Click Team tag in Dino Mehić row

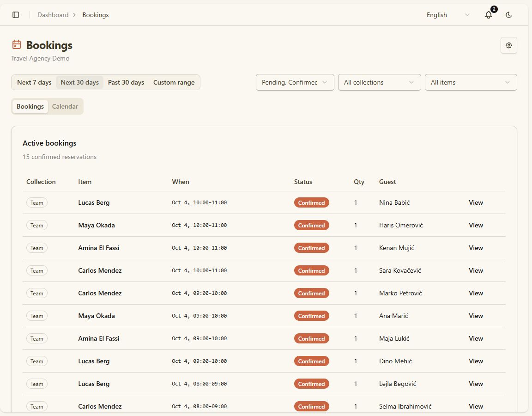[x=36, y=361]
